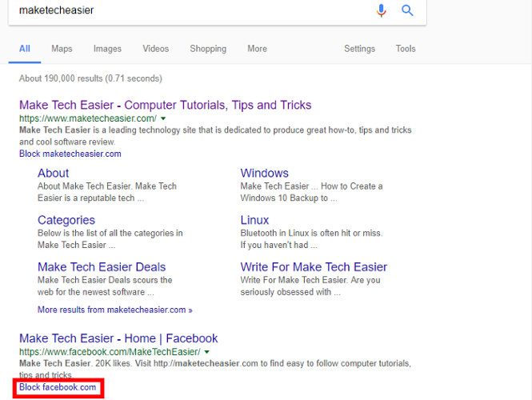Click Block maketecheasier.com link
532x400 pixels.
(70, 154)
